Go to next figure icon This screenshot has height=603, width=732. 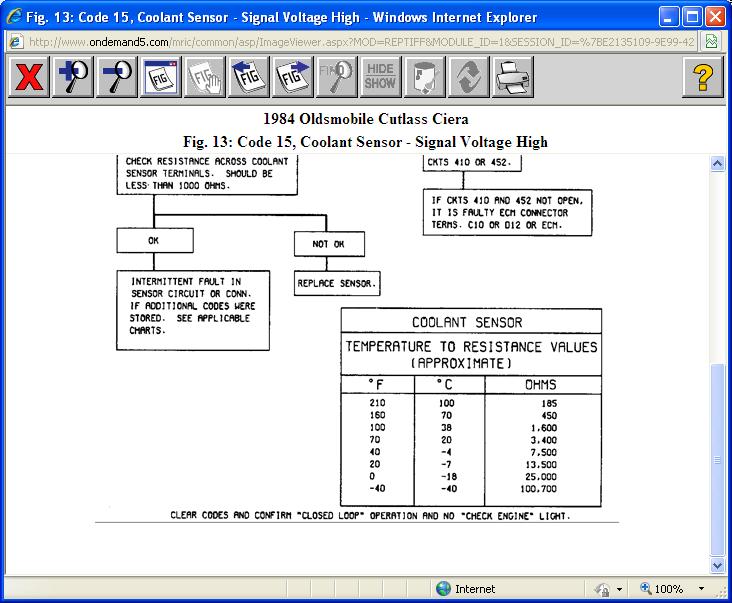click(293, 77)
